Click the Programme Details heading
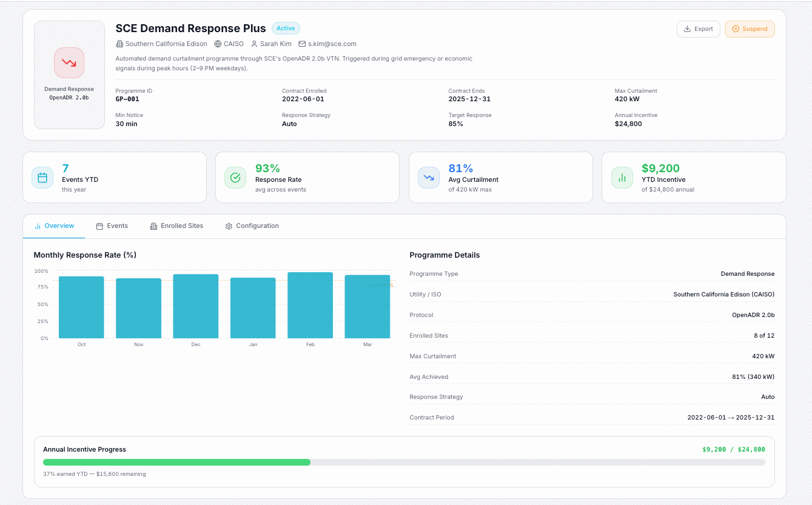The image size is (812, 505). (445, 255)
